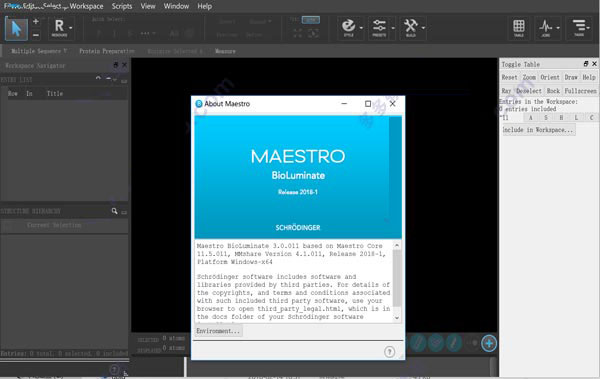Click the L column toggle button
Screen dimensions: 600x379
(x=576, y=118)
